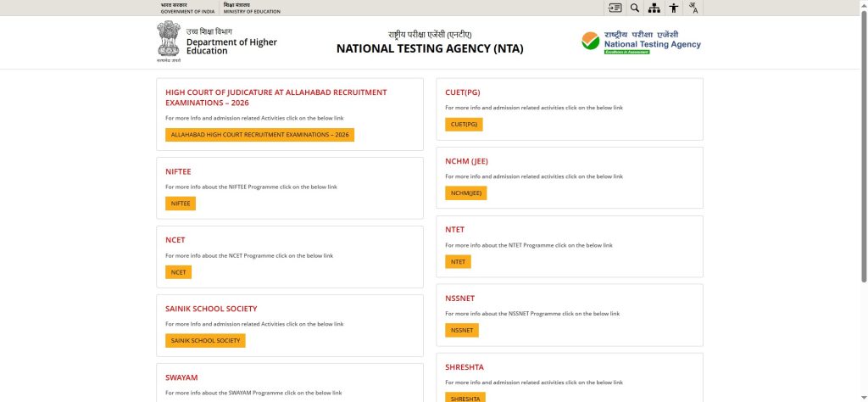Open the Ministry of Education link
This screenshot has height=402, width=868.
pos(252,8)
